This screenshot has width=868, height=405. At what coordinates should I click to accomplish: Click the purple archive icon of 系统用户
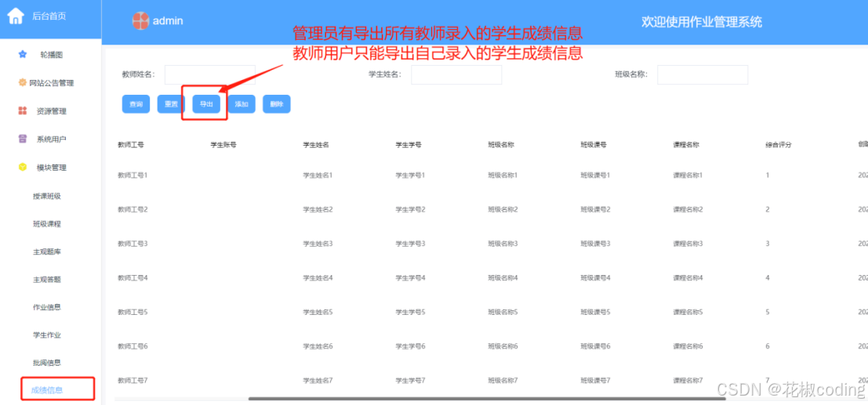pyautogui.click(x=23, y=139)
